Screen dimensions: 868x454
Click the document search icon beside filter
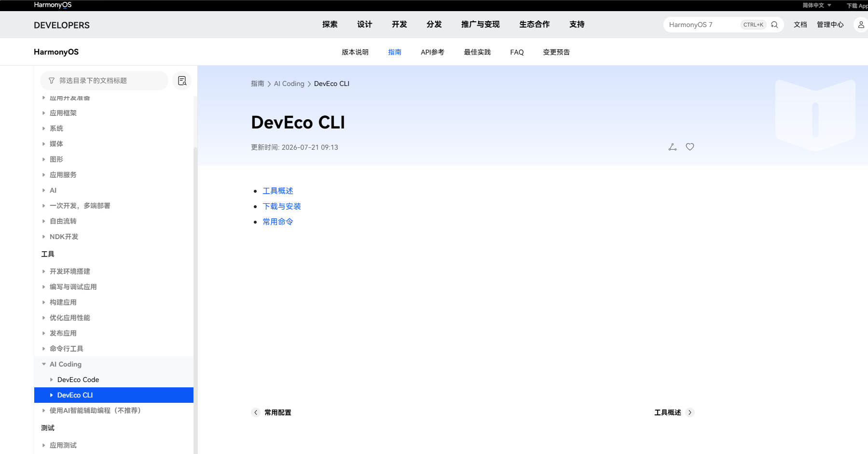[x=182, y=81]
